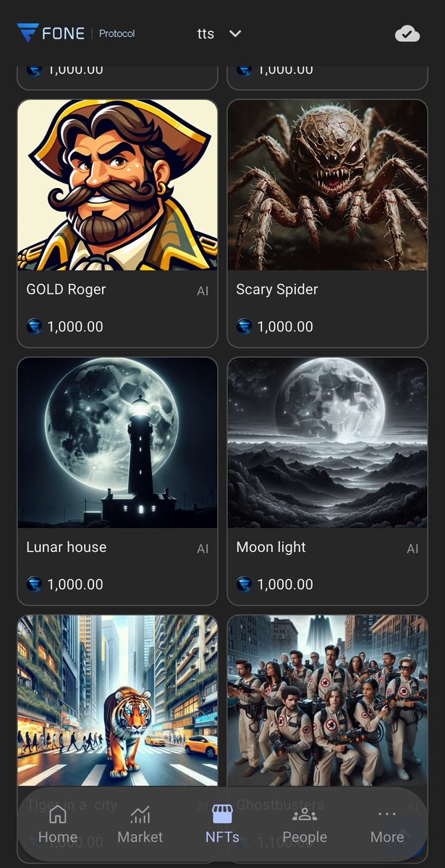This screenshot has width=445, height=868.
Task: Open the Market chart icon
Action: [x=140, y=815]
